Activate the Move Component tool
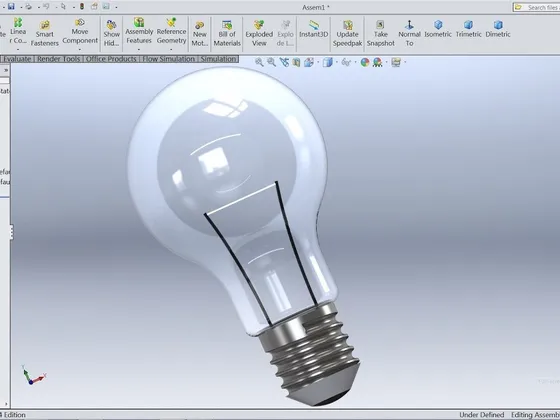This screenshot has width=560, height=420. point(80,31)
